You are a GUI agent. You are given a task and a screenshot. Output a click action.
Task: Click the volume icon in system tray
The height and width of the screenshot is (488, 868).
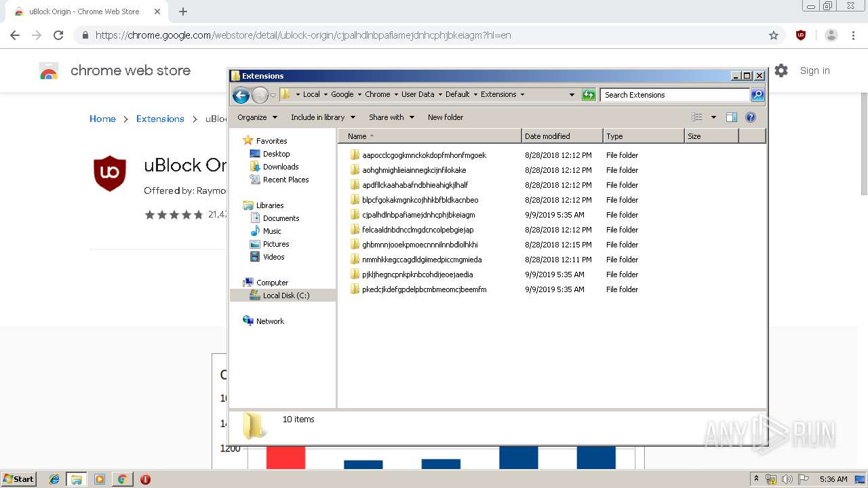787,479
